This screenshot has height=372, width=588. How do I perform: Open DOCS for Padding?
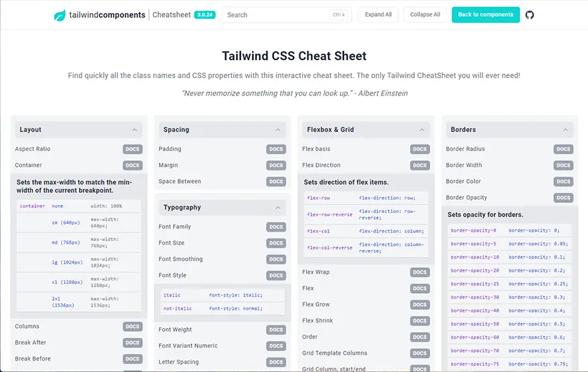276,149
